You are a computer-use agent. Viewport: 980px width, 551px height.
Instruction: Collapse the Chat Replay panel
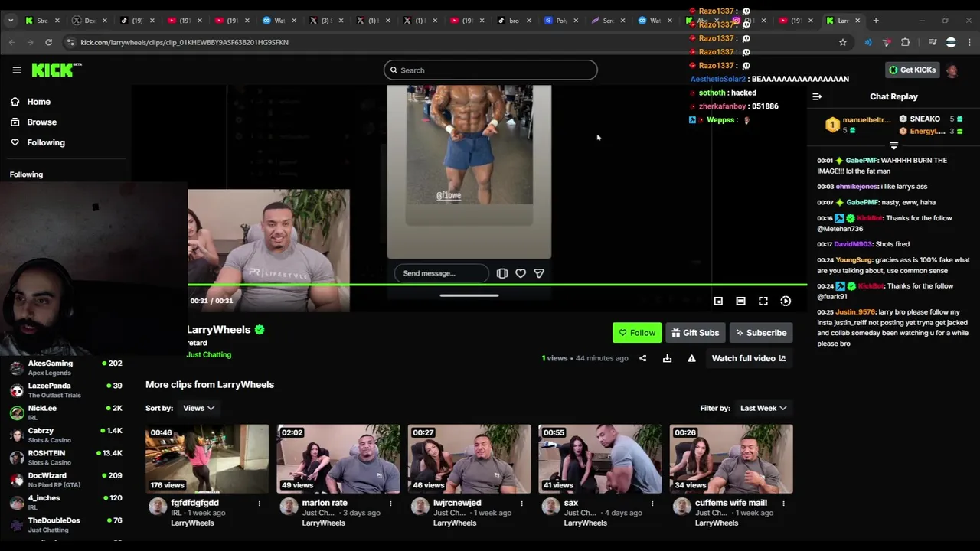(817, 96)
